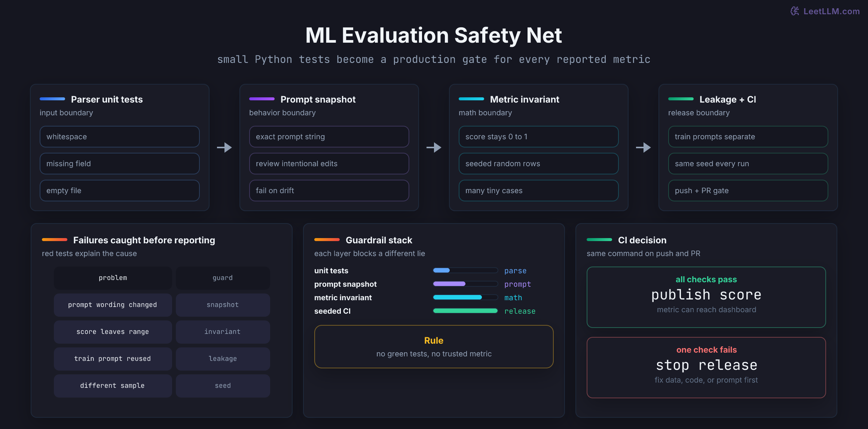Screen dimensions: 868x429
Task: Click the prompt snapshot progress bar
Action: point(465,284)
